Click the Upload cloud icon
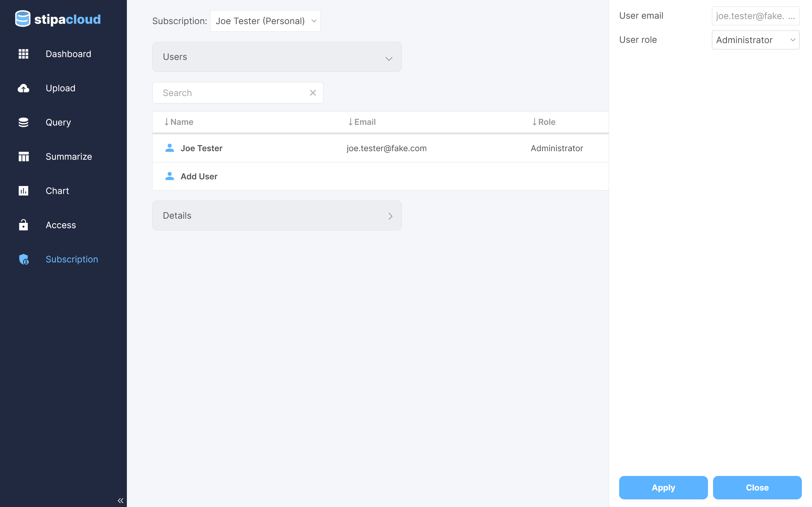 point(23,88)
